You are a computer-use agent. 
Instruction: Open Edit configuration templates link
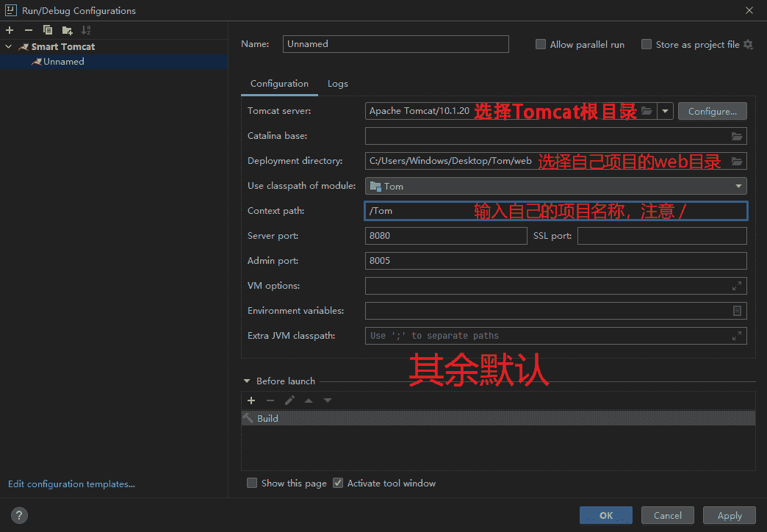tap(71, 484)
